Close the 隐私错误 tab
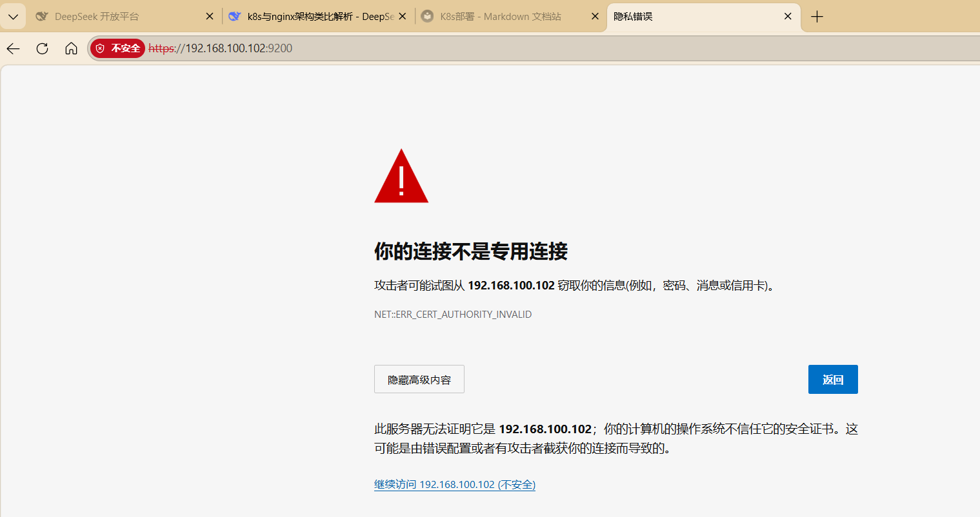This screenshot has width=980, height=517. (788, 17)
